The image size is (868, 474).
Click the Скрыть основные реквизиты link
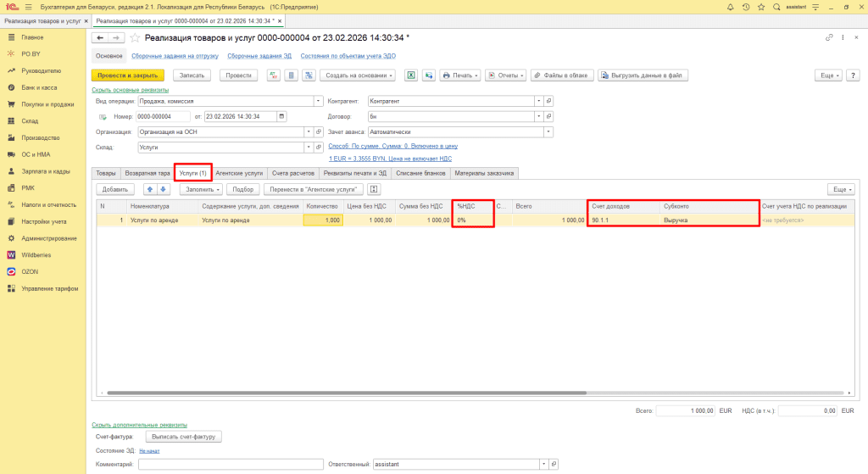pos(130,89)
